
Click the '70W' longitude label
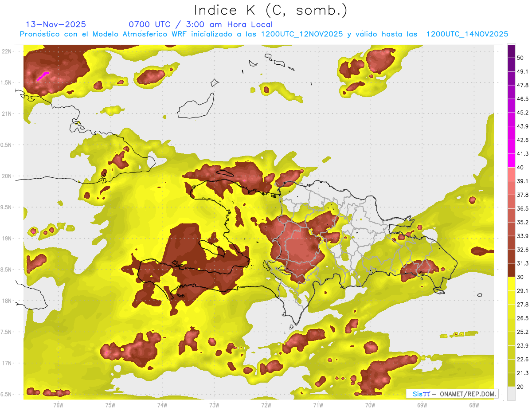pyautogui.click(x=370, y=405)
